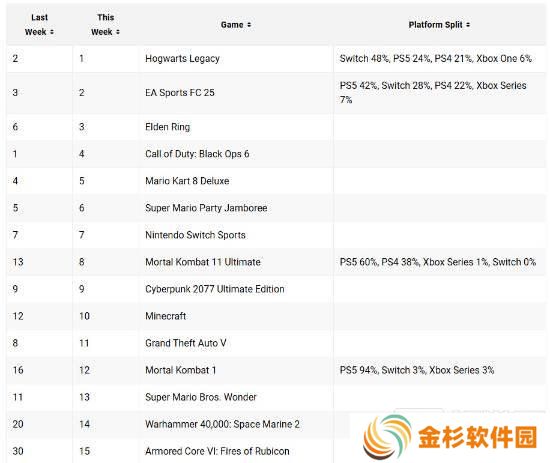The image size is (550, 463).
Task: Click the Elden Ring game name
Action: click(x=168, y=127)
